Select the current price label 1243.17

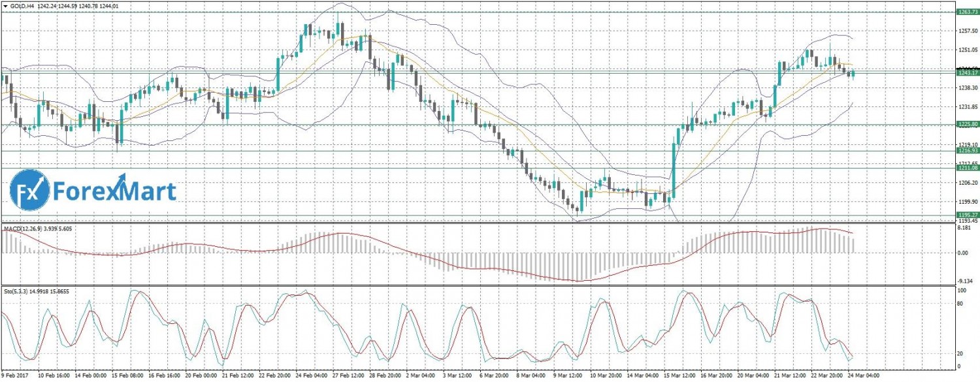(x=967, y=72)
